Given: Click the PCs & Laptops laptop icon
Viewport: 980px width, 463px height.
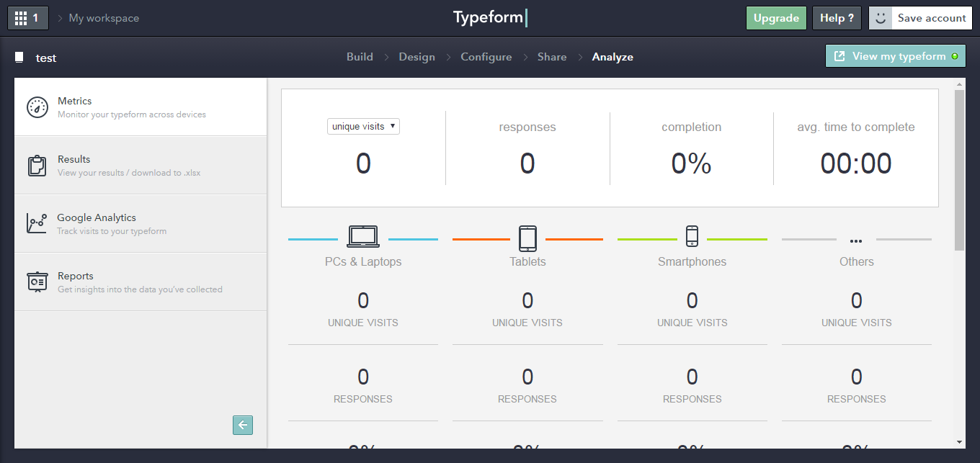Looking at the screenshot, I should [x=363, y=237].
